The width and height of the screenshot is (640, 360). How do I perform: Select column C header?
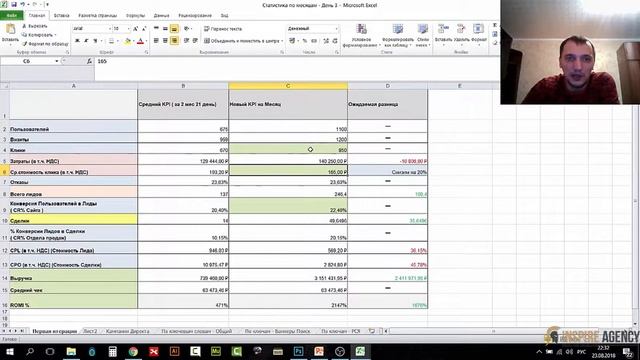tap(288, 86)
